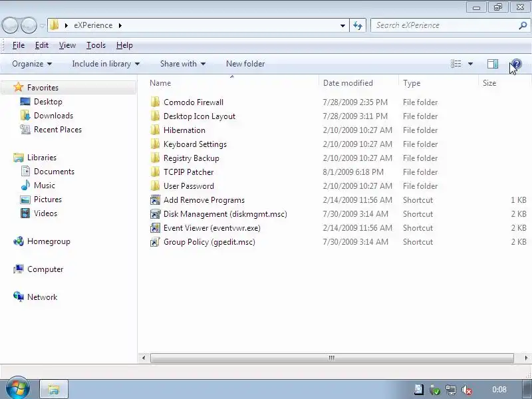
Task: Click the search magnifier icon
Action: point(523,25)
